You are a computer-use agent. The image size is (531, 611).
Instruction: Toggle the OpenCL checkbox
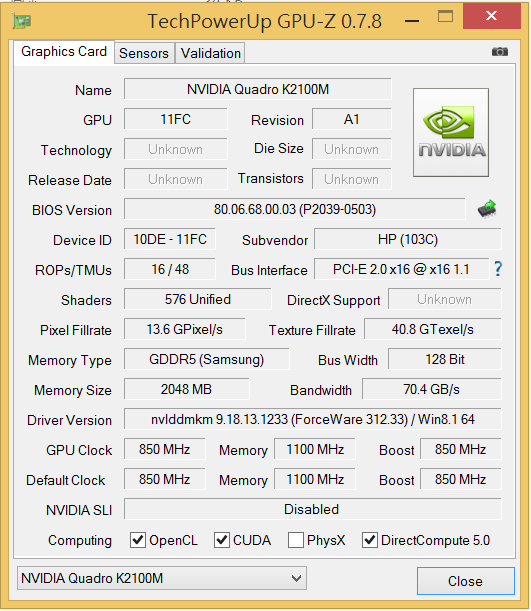point(138,540)
